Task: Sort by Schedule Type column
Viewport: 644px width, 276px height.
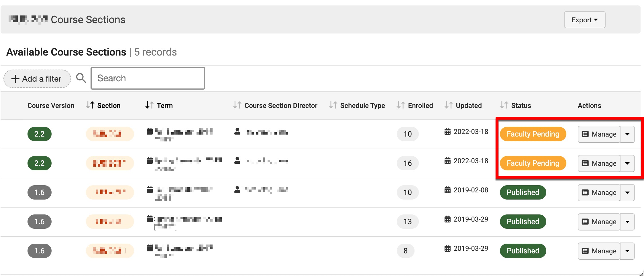Action: click(333, 105)
